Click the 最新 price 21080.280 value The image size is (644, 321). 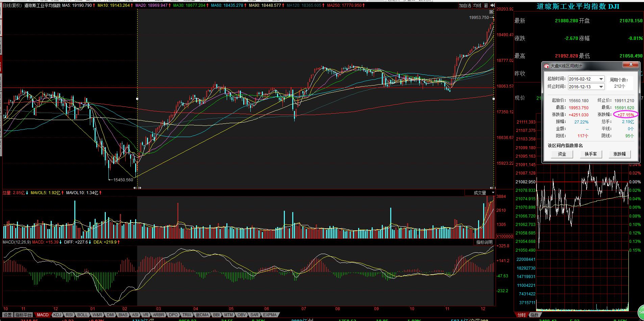[566, 21]
